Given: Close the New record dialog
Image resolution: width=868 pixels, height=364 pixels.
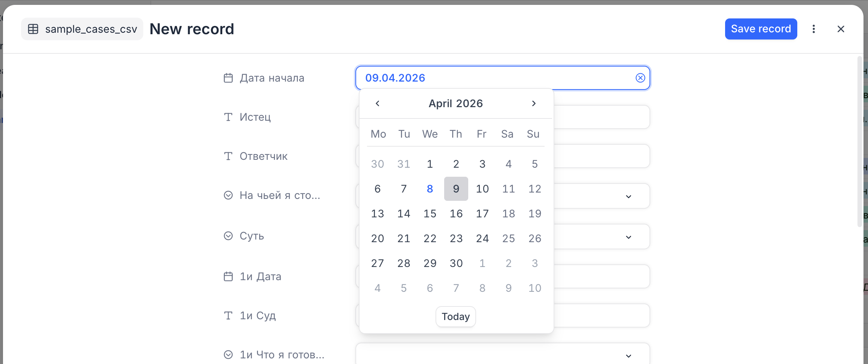Looking at the screenshot, I should pyautogui.click(x=841, y=29).
